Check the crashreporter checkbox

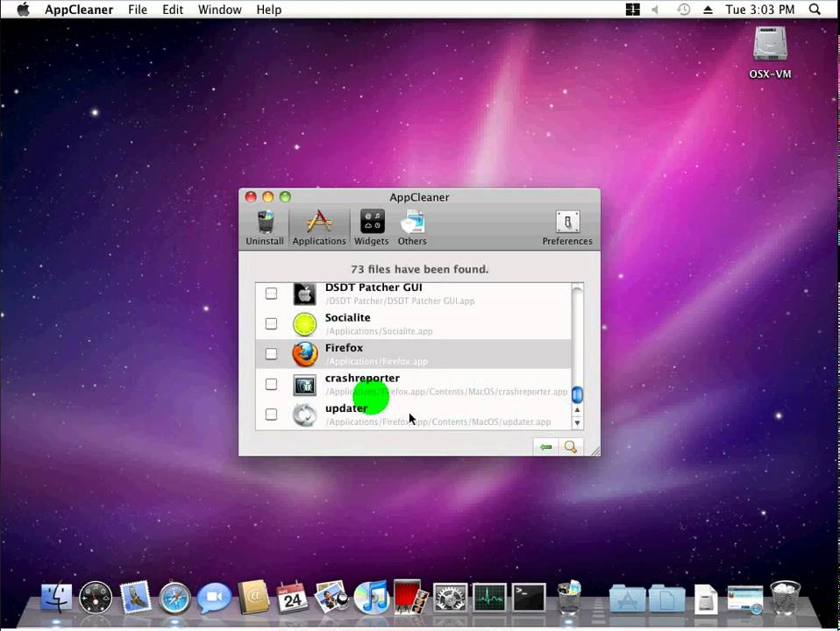(x=271, y=384)
